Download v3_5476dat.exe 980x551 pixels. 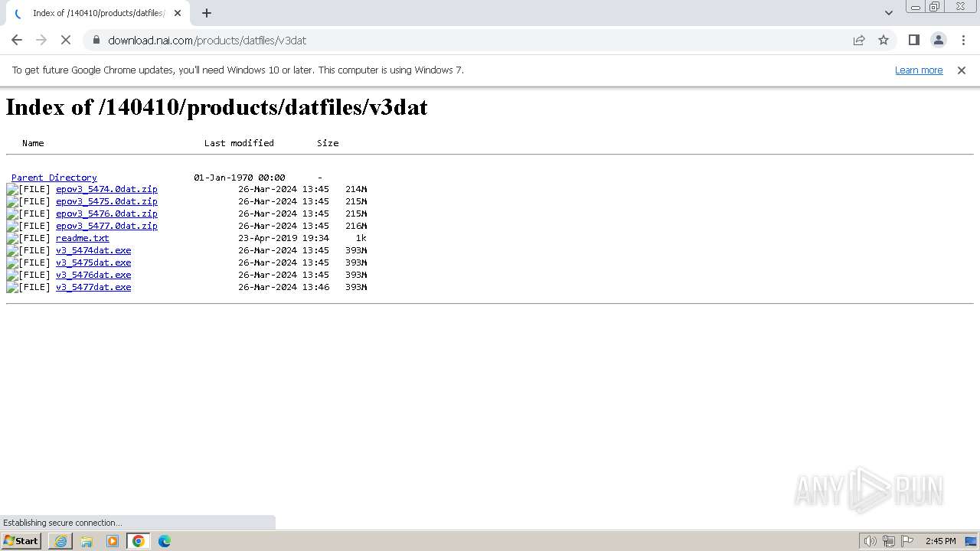[93, 275]
